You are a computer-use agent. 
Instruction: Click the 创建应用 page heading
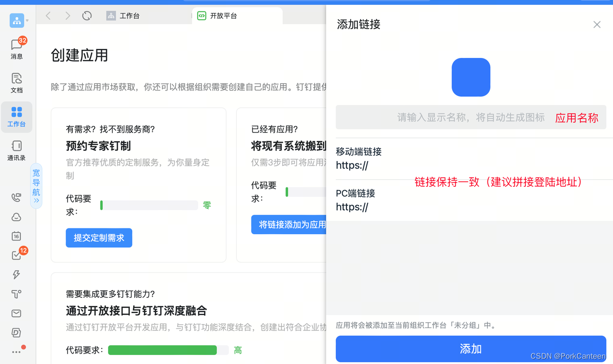point(79,55)
